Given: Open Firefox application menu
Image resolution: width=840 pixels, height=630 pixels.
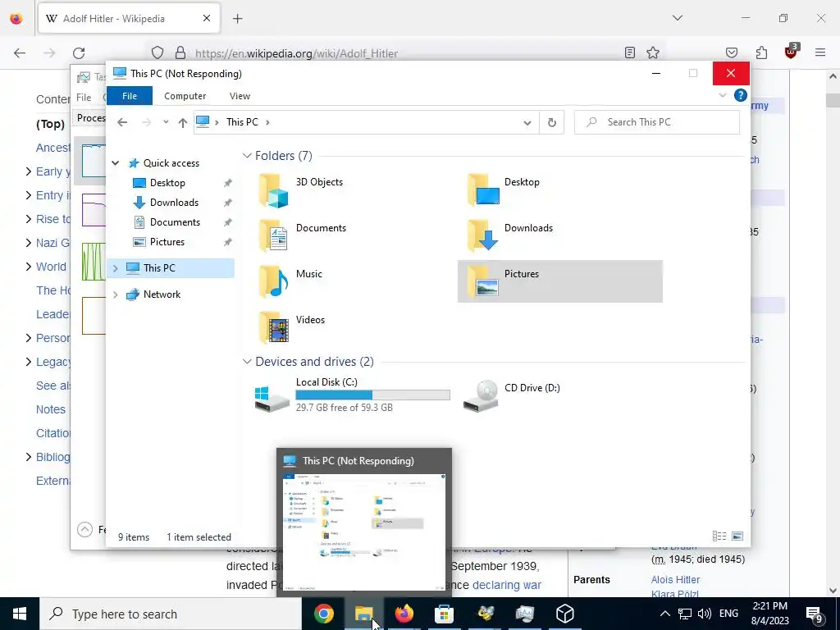Looking at the screenshot, I should click(x=820, y=52).
